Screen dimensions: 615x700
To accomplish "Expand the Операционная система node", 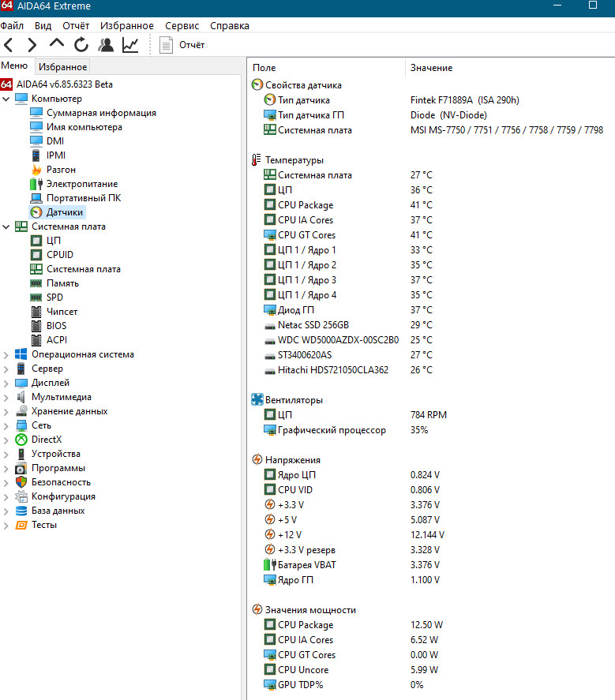I will click(x=6, y=355).
